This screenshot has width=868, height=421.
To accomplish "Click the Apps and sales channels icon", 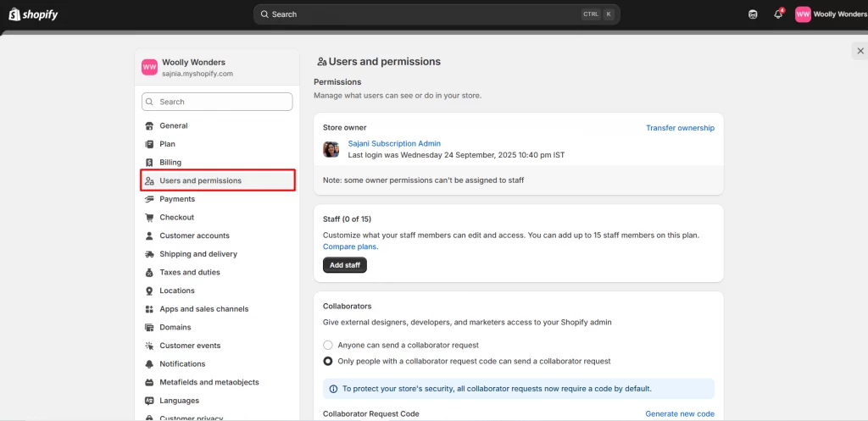I will click(x=149, y=308).
